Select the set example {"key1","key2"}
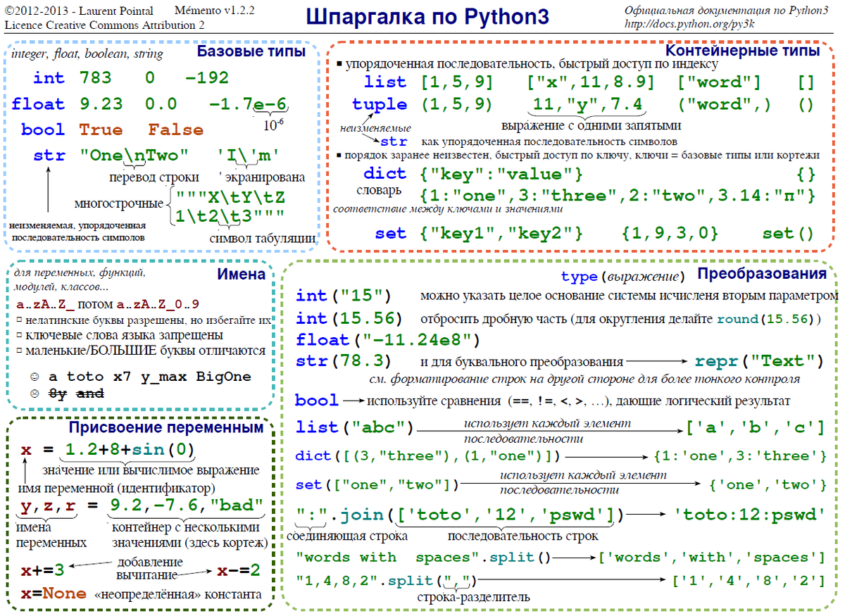 click(501, 233)
